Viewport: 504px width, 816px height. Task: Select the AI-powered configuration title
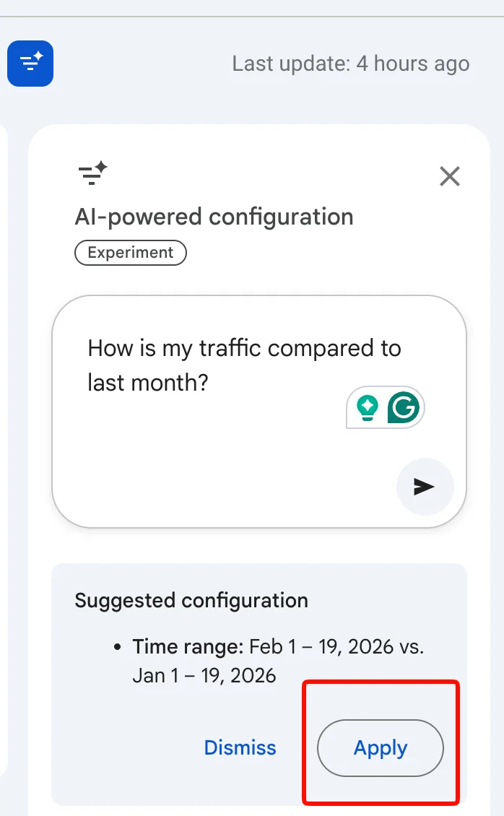click(214, 217)
